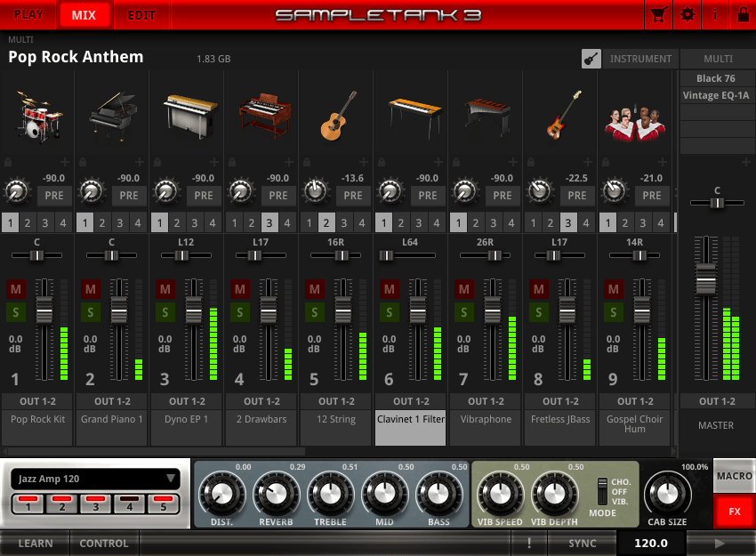Screen dimensions: 756x556
Task: Select the drum kit instrument image
Action: (x=37, y=116)
